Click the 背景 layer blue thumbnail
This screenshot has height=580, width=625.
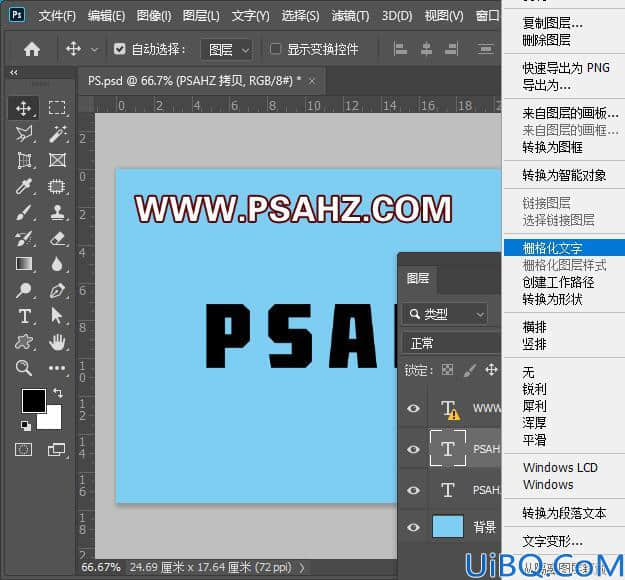click(448, 527)
